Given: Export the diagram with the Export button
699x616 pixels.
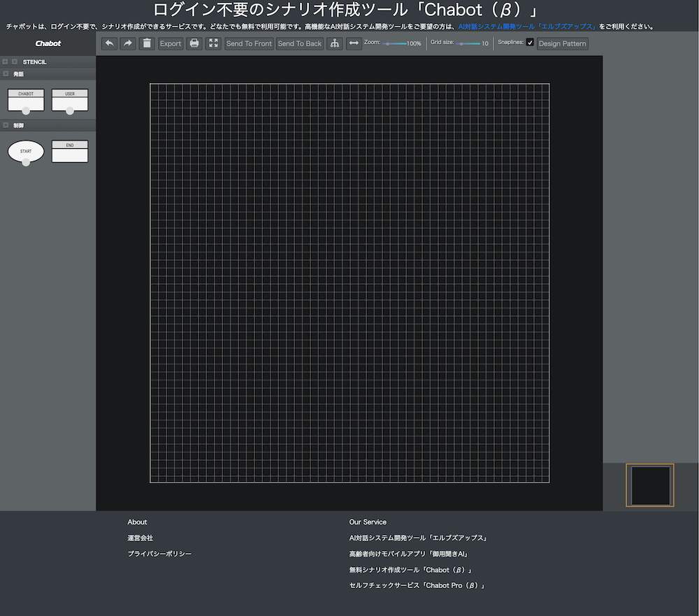Looking at the screenshot, I should click(171, 43).
